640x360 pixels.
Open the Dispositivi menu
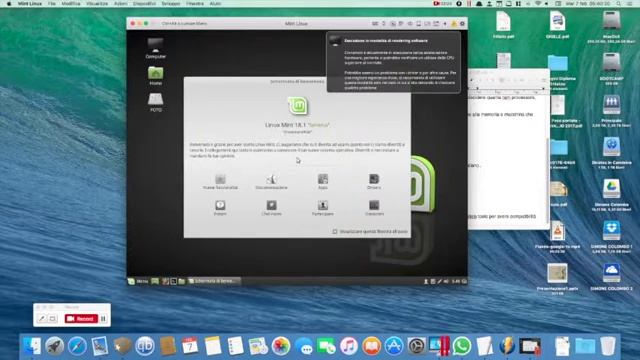[x=144, y=4]
